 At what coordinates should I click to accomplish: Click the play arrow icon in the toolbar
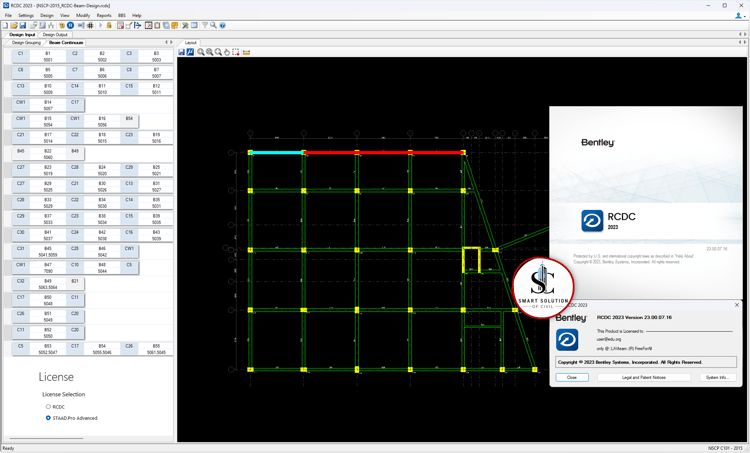point(100,25)
